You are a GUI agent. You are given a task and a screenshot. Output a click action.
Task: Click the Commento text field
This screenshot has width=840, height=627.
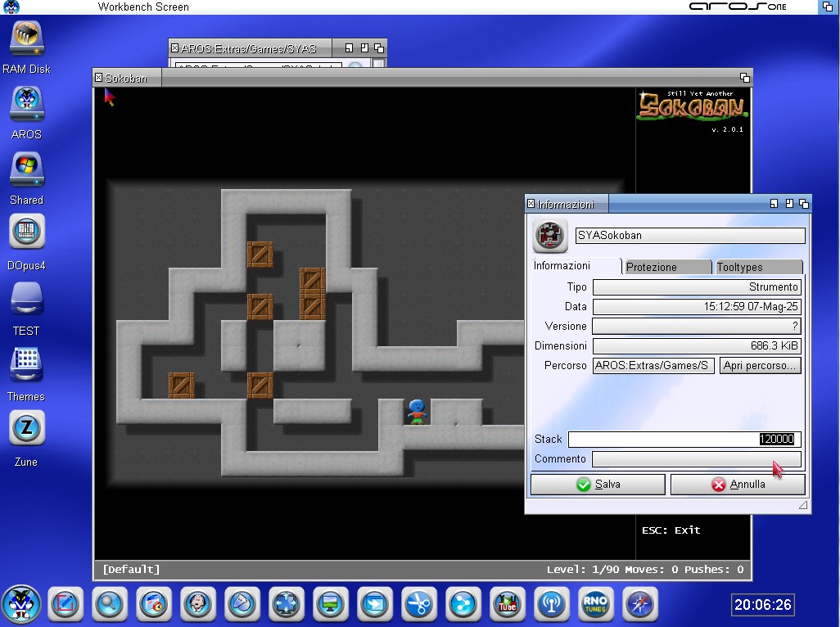click(x=696, y=459)
